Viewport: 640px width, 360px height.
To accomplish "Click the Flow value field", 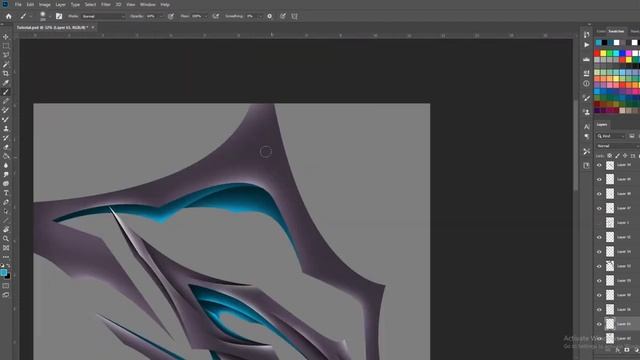I will click(197, 16).
